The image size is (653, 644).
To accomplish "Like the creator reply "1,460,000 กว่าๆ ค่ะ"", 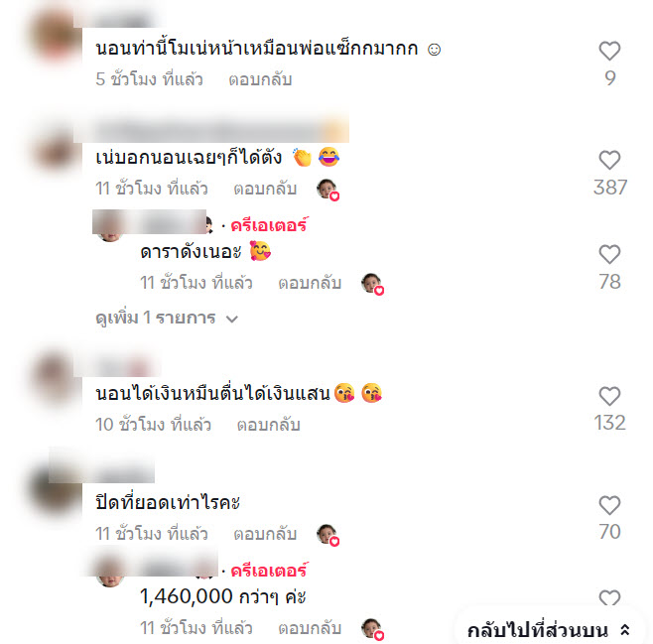I will (609, 598).
